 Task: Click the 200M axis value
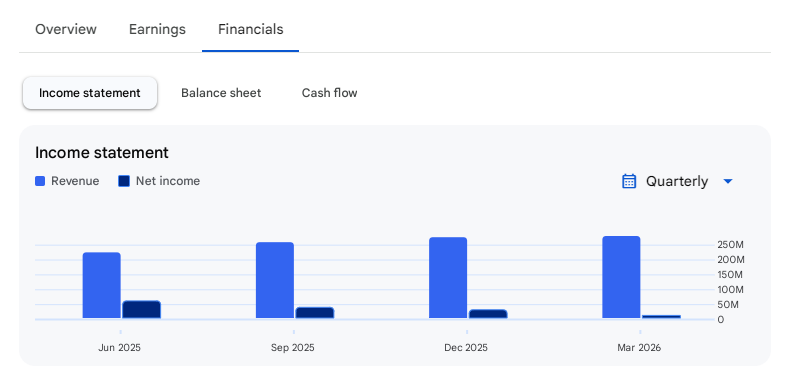click(x=731, y=260)
